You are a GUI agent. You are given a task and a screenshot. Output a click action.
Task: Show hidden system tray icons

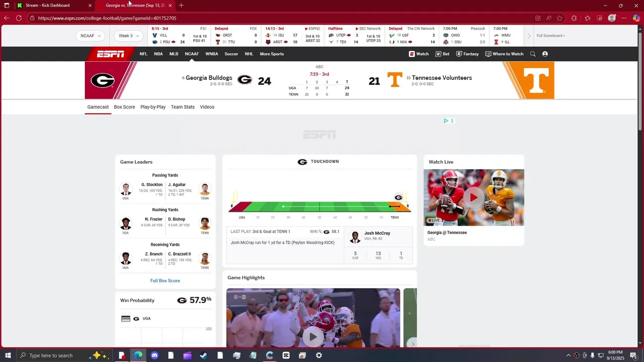(x=569, y=355)
